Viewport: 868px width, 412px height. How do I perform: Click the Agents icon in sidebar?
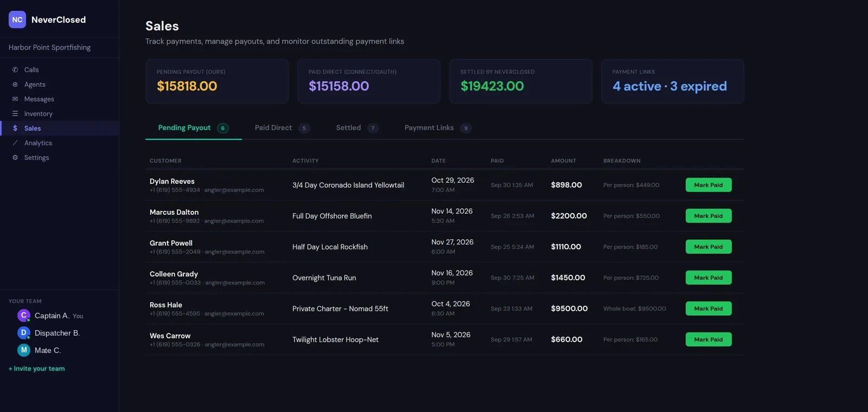[15, 85]
